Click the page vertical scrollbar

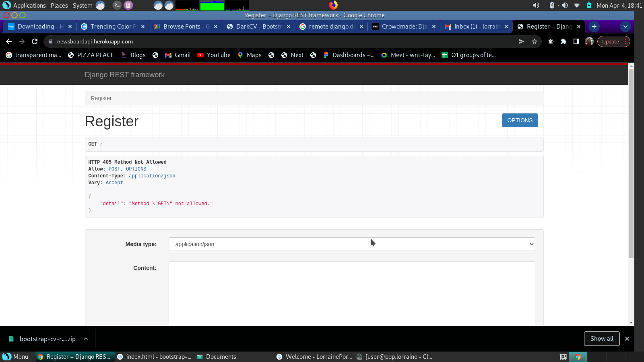click(x=631, y=163)
